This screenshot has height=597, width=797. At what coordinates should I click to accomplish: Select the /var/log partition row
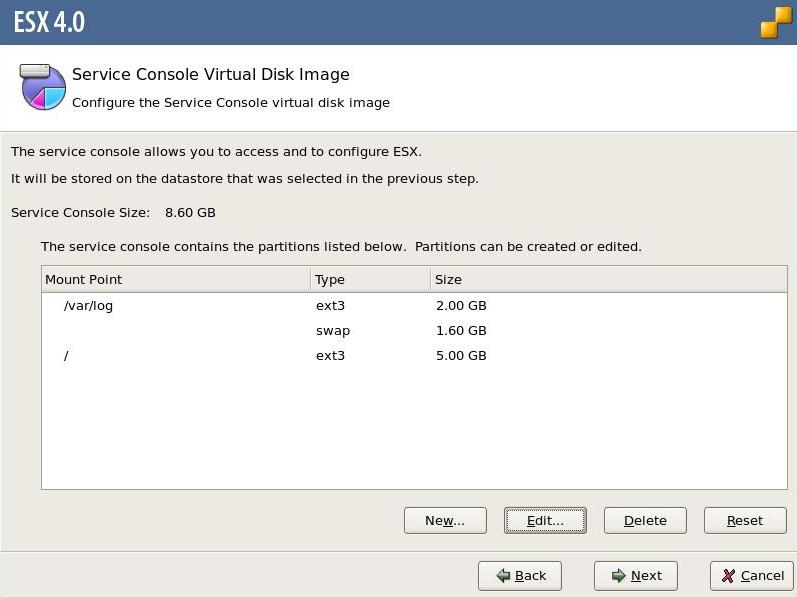[414, 305]
